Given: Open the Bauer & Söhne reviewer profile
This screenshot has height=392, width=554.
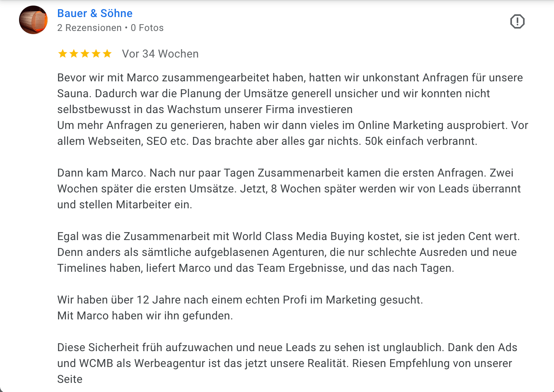Looking at the screenshot, I should [x=95, y=13].
